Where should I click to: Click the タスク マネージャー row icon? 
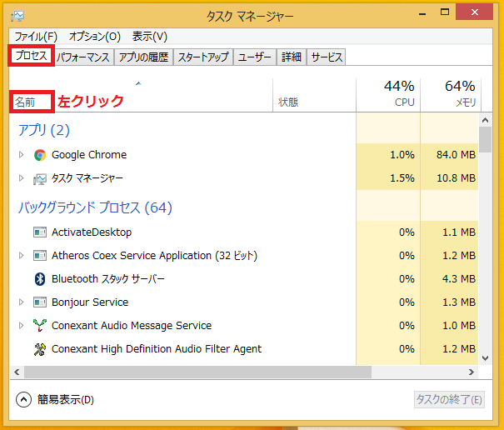coord(39,179)
